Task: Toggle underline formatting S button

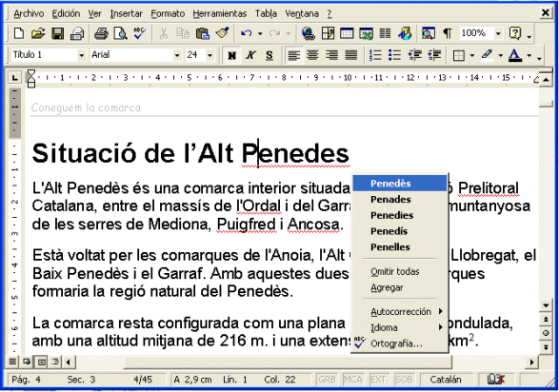Action: [270, 55]
